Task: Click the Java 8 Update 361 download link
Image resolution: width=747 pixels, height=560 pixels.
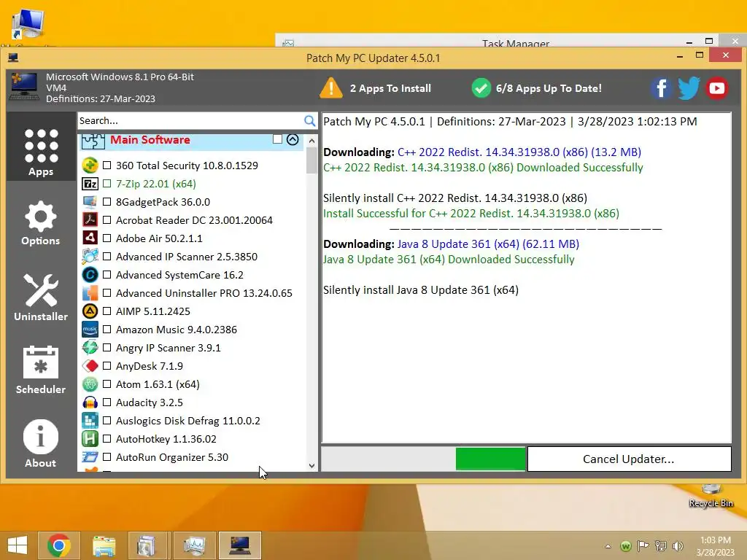Action: [x=488, y=244]
